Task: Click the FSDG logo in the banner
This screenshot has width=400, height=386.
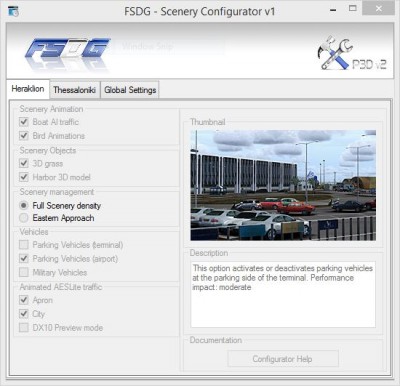Action: 67,52
